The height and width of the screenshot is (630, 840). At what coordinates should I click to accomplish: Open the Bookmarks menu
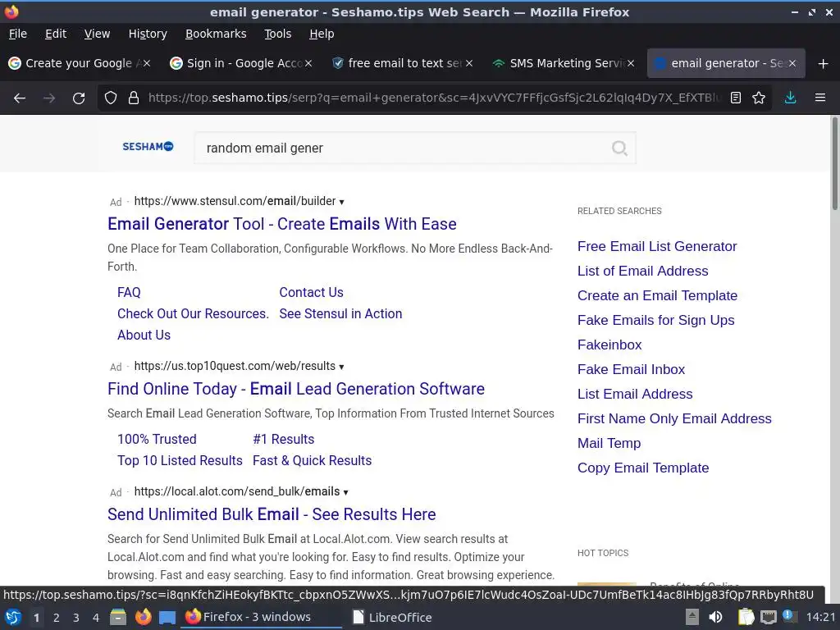tap(216, 34)
